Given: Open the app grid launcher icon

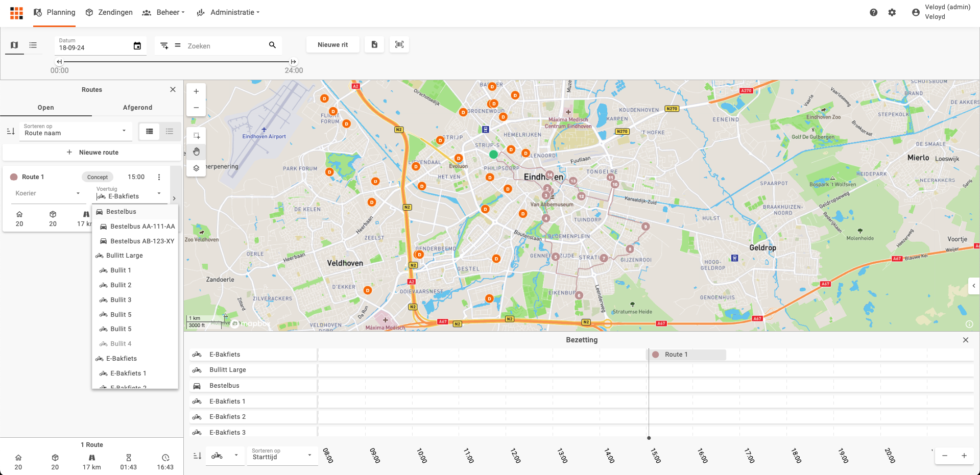Looking at the screenshot, I should click(16, 13).
